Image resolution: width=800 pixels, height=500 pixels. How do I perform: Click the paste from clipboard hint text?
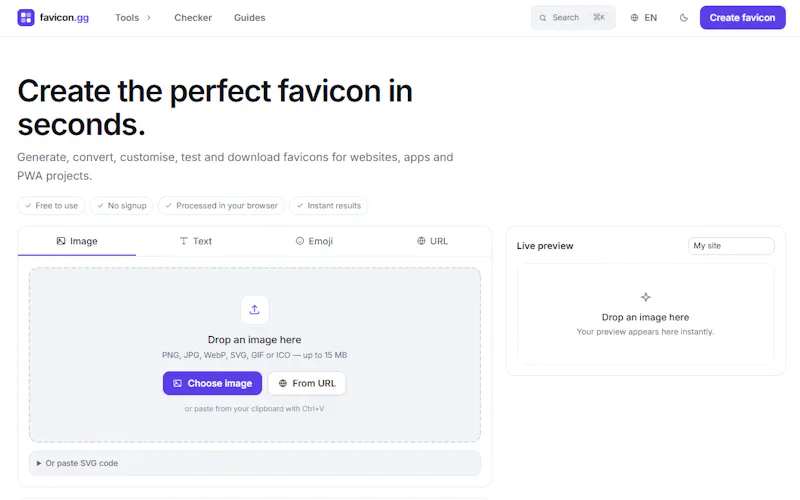click(255, 409)
